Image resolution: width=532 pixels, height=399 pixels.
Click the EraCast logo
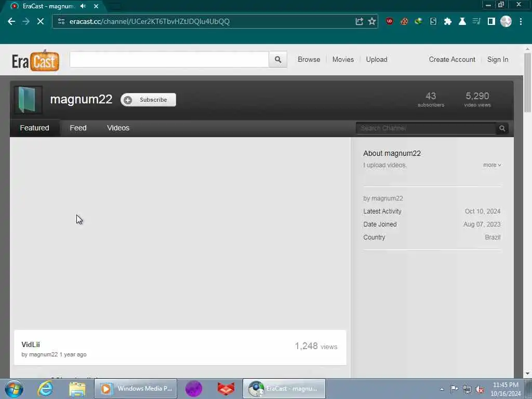[x=36, y=61]
